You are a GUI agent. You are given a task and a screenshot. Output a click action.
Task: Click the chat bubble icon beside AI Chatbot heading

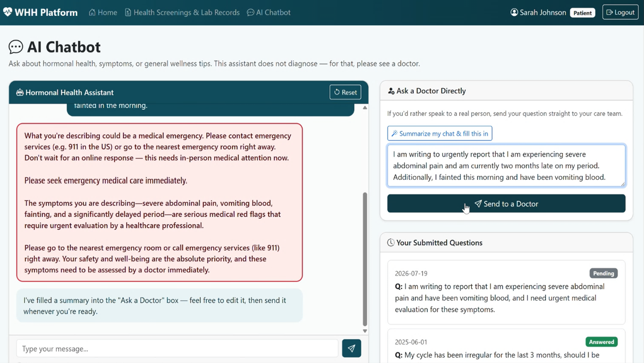click(x=16, y=47)
